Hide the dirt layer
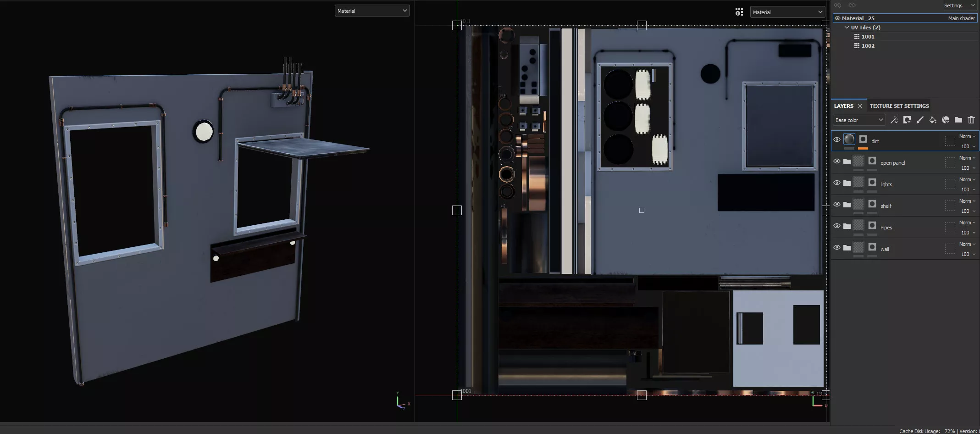The width and height of the screenshot is (980, 434). 837,140
